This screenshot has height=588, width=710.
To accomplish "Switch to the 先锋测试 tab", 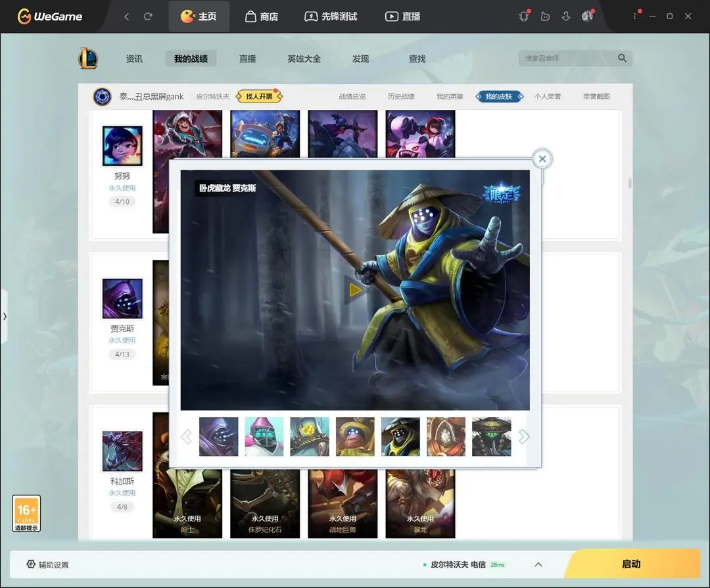I will 331,16.
